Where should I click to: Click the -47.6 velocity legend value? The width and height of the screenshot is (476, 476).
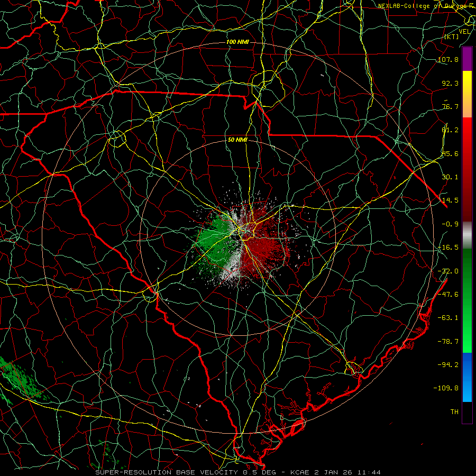448,295
